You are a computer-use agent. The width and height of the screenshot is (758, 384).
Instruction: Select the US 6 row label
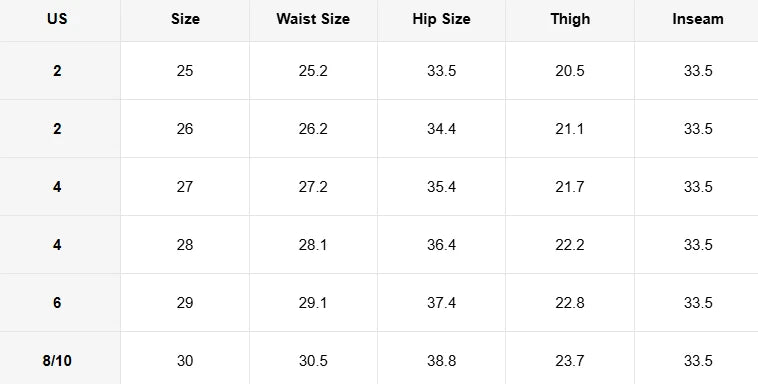point(57,303)
